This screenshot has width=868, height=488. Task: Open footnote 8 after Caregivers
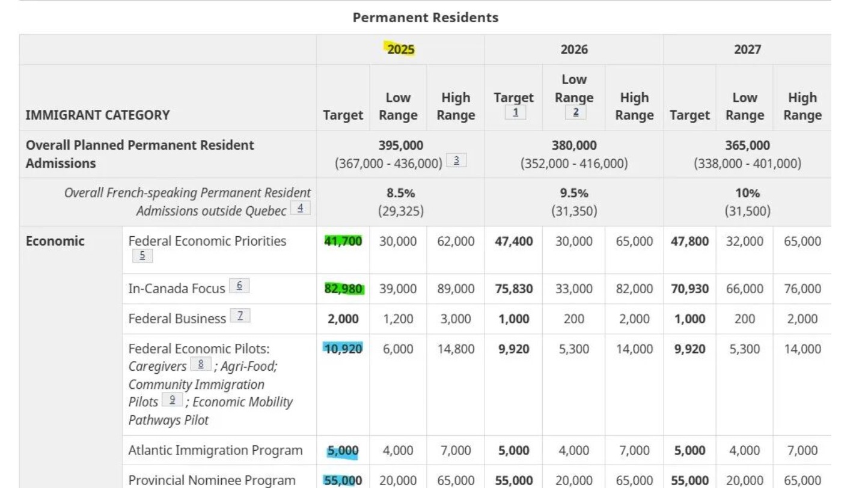coord(201,364)
